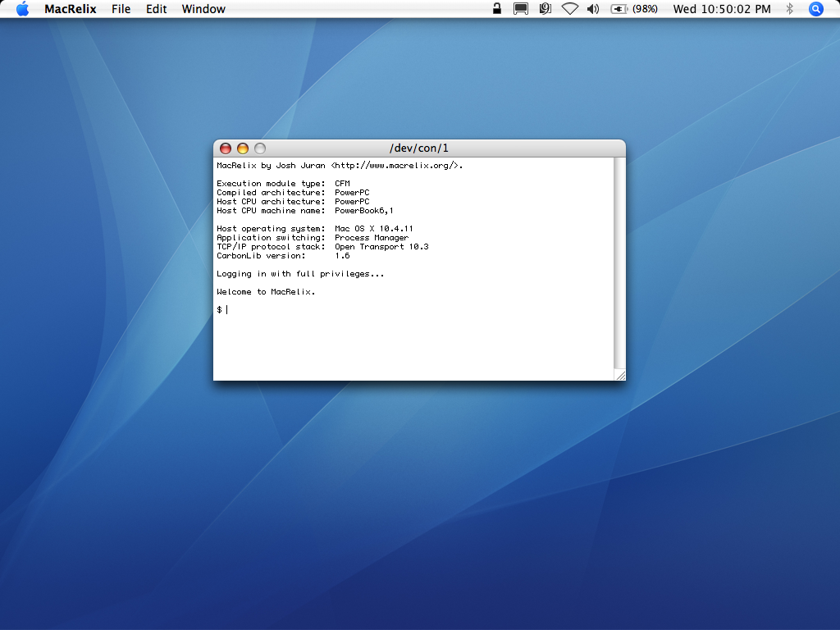Click the 'Mac OS X 10.4.11' value
Screen dimensions: 840x630
[374, 229]
